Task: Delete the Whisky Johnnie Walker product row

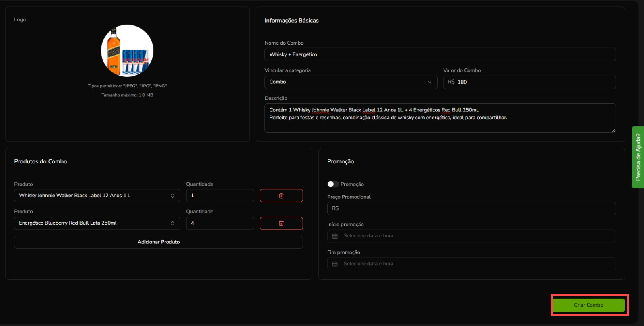Action: 281,196
